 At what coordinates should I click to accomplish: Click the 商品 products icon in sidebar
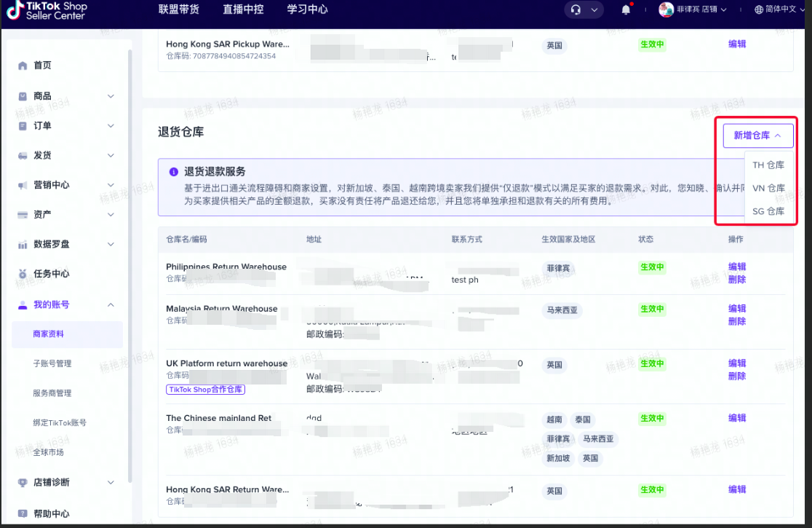23,96
